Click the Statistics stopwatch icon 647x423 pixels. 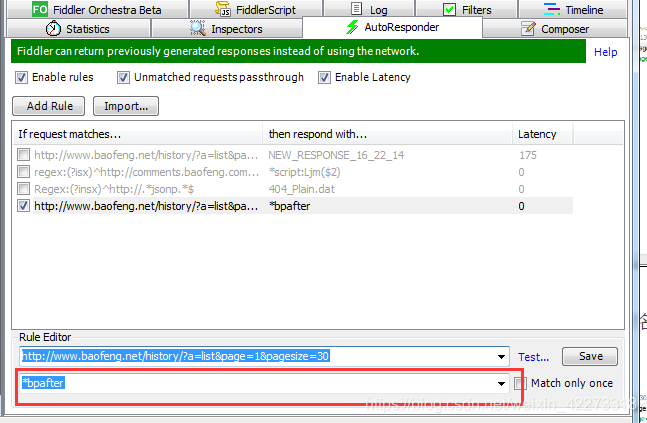click(53, 28)
